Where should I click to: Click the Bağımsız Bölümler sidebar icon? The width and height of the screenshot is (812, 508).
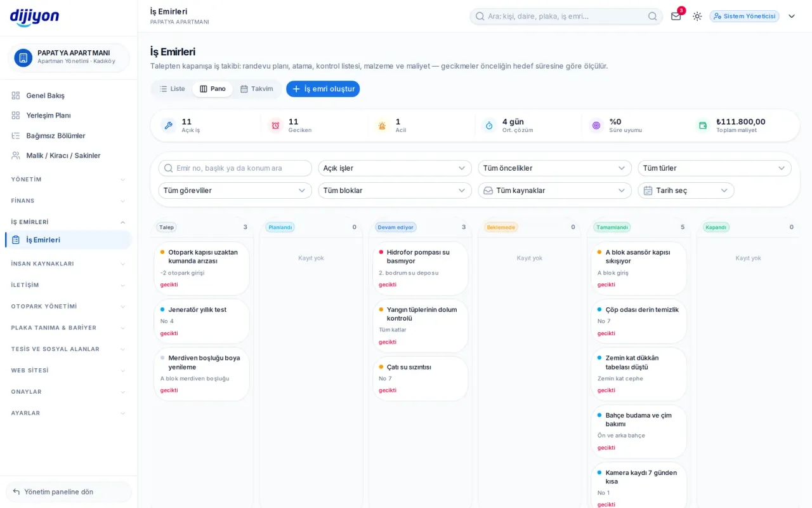point(16,135)
